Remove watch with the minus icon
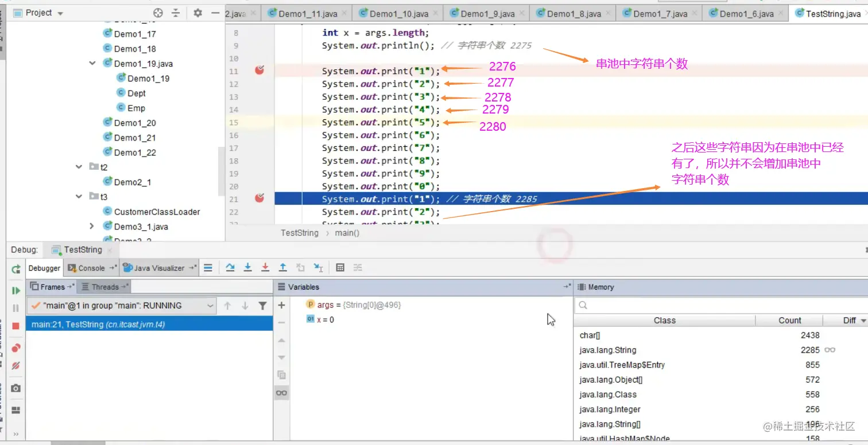868x445 pixels. click(281, 323)
